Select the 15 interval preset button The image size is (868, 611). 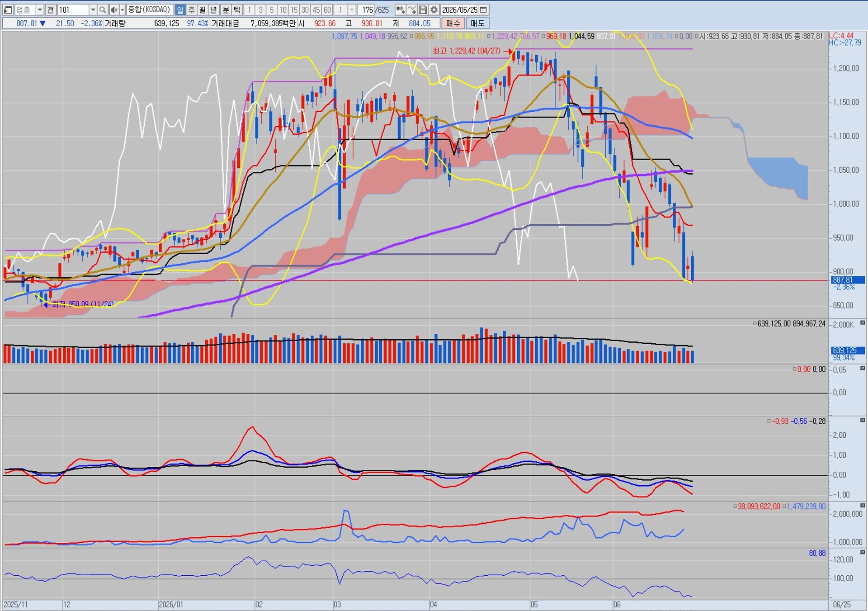click(294, 9)
